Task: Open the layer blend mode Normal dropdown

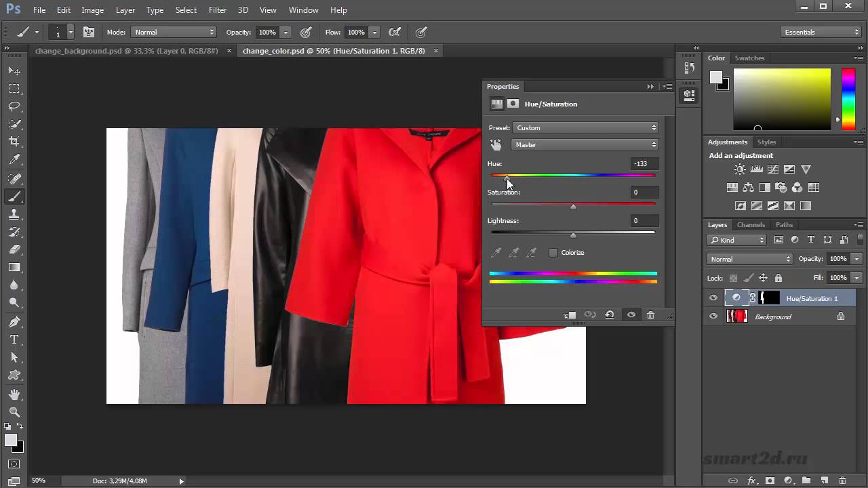Action: pyautogui.click(x=749, y=259)
